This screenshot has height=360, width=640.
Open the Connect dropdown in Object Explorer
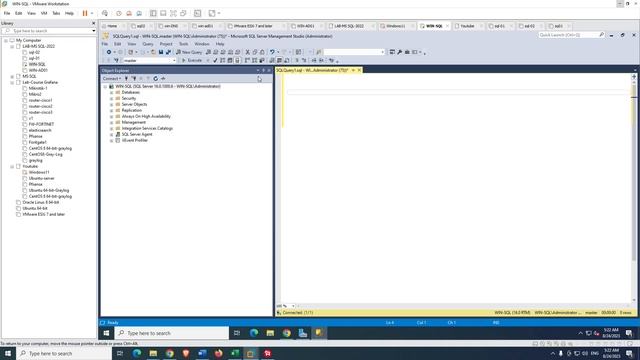(x=112, y=78)
